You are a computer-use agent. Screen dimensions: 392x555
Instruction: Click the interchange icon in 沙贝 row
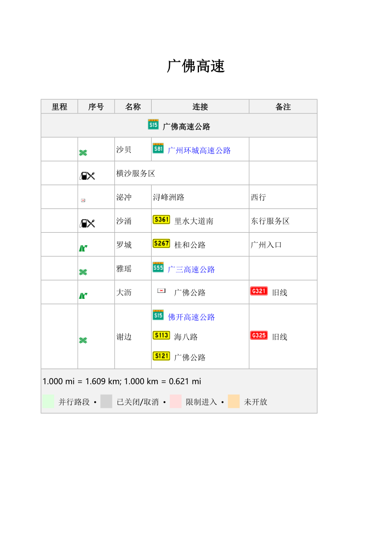pos(83,153)
